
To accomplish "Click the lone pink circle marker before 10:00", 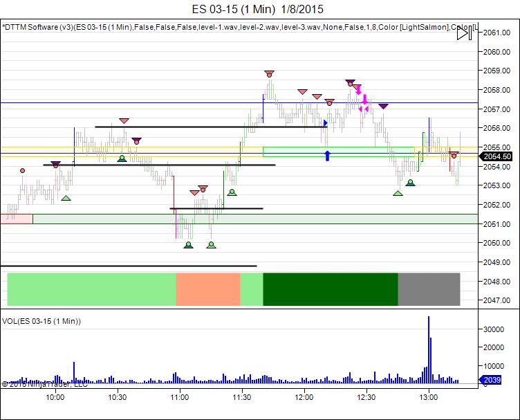I will click(x=22, y=170).
